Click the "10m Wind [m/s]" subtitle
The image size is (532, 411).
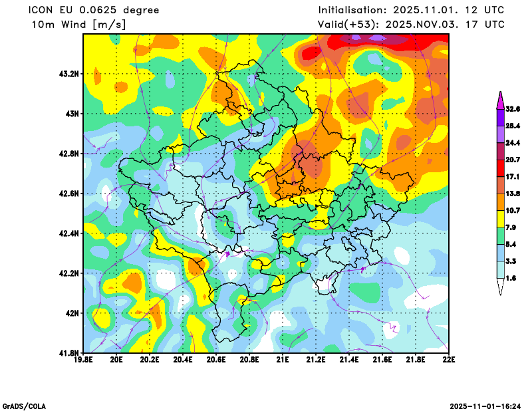point(78,25)
